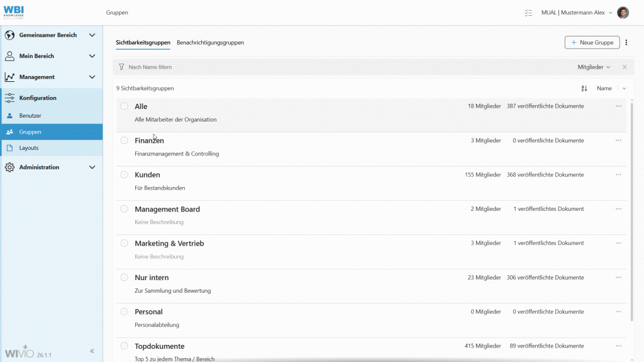This screenshot has width=644, height=362.
Task: Open Benutzer in the sidebar
Action: point(52,116)
